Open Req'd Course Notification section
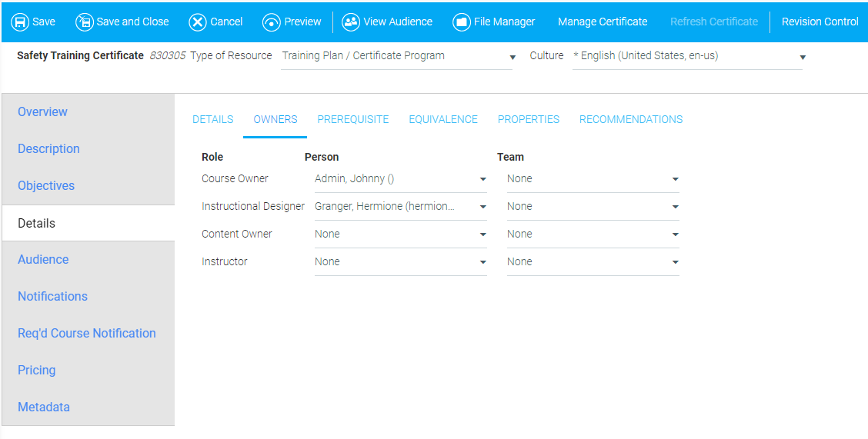 point(87,334)
